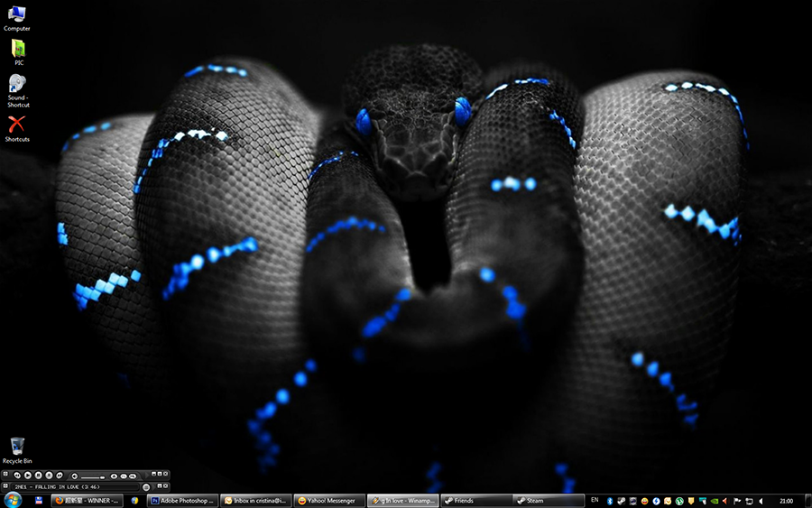Viewport: 812px width, 508px height.
Task: Open Inbox in cristina@ taskbar button
Action: click(x=256, y=501)
